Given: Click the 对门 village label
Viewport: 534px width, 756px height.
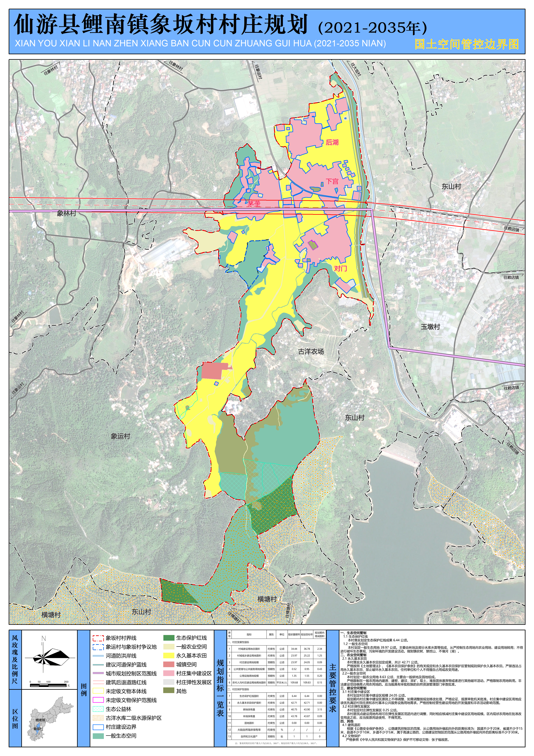Looking at the screenshot, I should (340, 268).
